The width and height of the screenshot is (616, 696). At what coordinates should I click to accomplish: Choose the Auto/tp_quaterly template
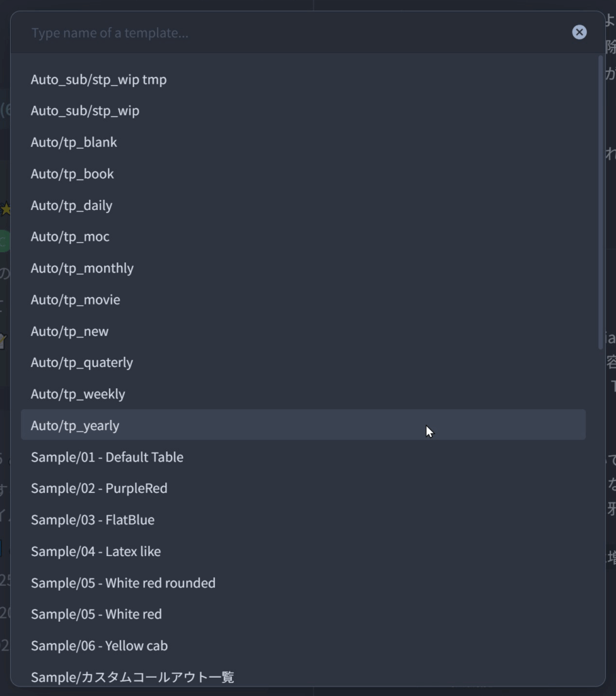[x=82, y=363]
